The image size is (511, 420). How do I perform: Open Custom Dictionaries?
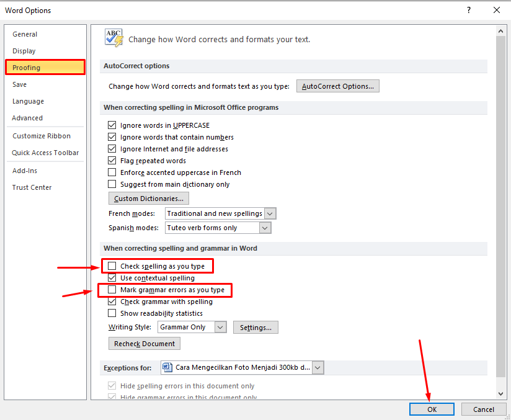coord(149,199)
